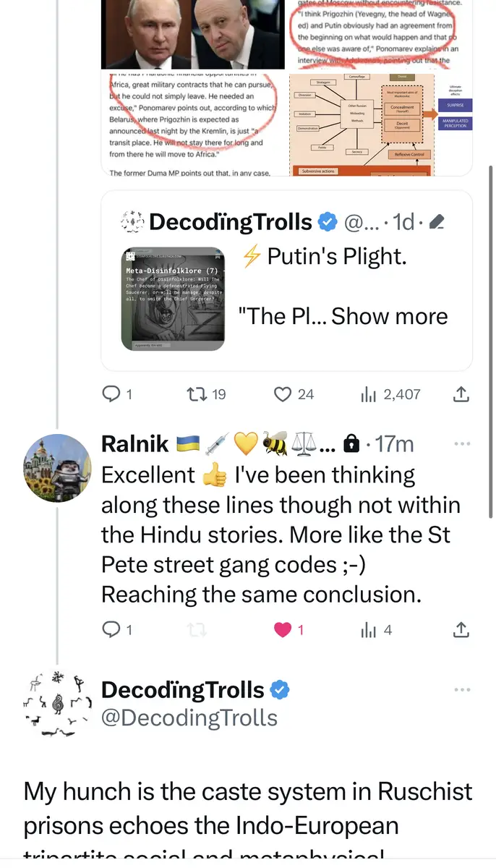The width and height of the screenshot is (496, 868).
Task: Open more options on the bottom DecodingTrolls tweet
Action: coord(462,690)
